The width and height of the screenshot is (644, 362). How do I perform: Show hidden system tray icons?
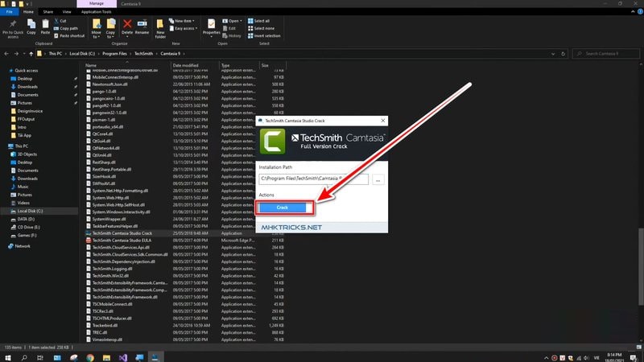click(547, 358)
